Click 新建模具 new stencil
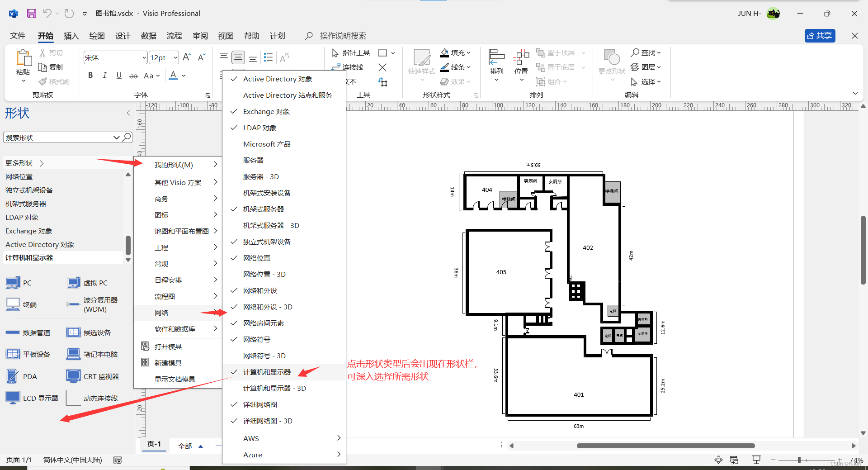The image size is (868, 470). point(179,363)
